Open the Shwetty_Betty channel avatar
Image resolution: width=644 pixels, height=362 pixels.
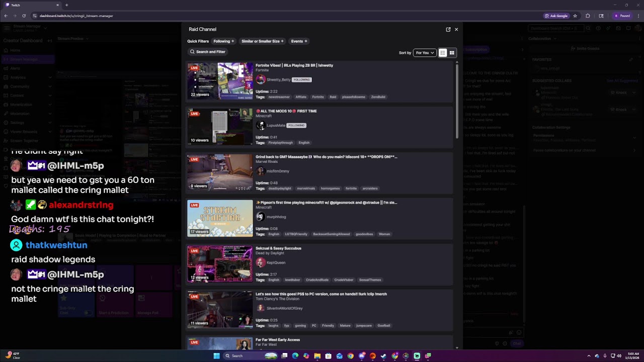click(260, 79)
